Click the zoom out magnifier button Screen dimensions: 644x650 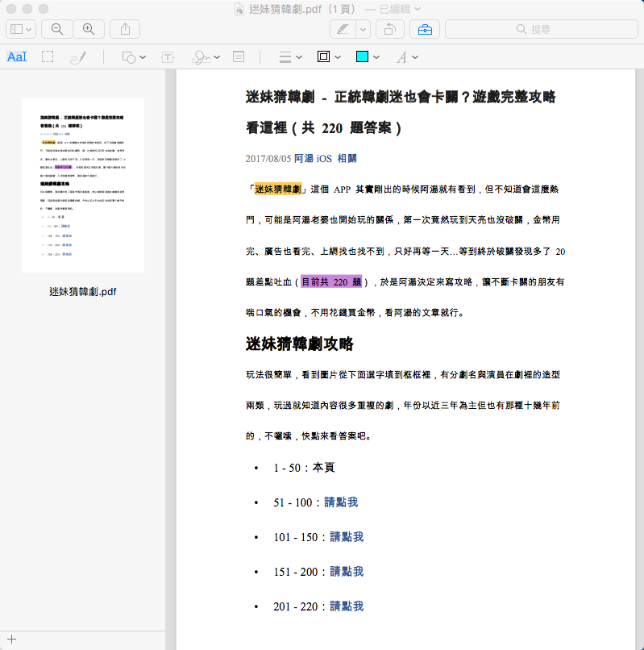tap(56, 29)
